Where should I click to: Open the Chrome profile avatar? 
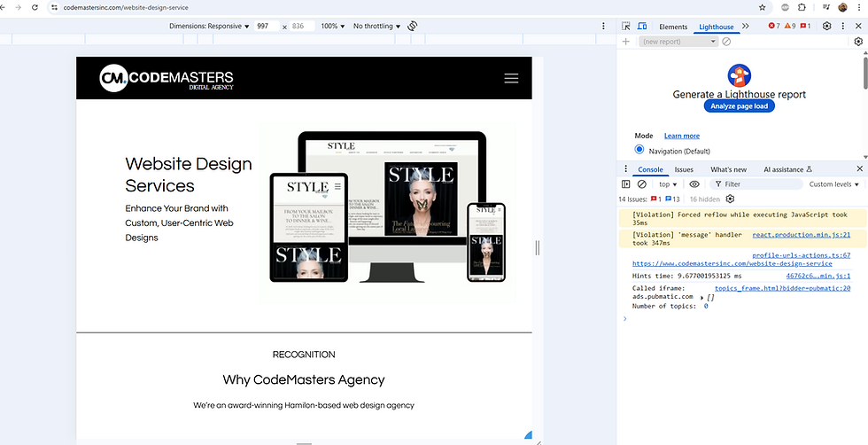(843, 8)
